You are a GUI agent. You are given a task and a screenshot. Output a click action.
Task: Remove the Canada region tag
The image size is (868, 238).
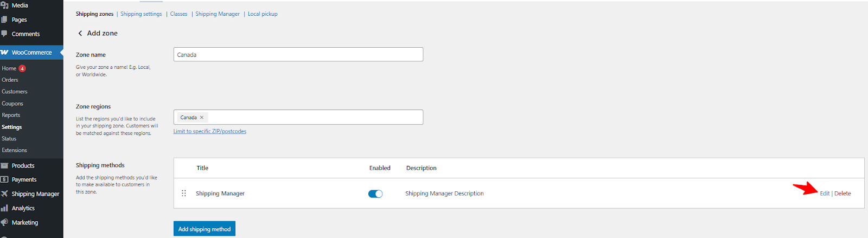[x=202, y=117]
